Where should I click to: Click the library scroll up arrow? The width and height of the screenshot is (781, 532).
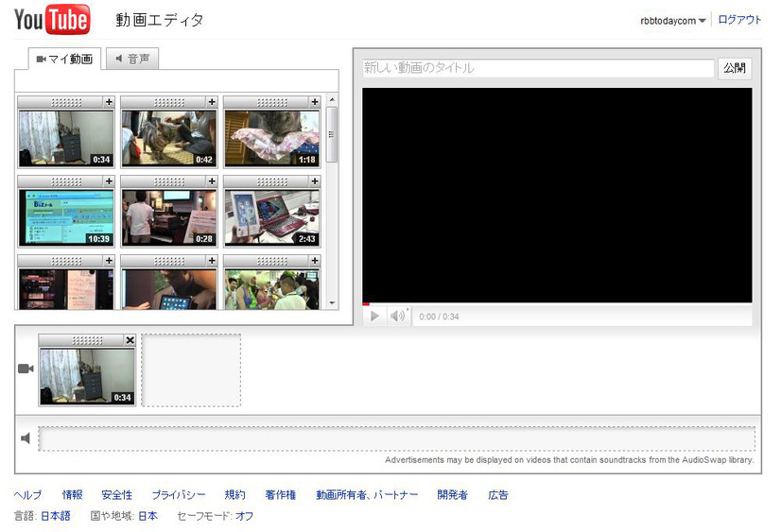pos(332,100)
